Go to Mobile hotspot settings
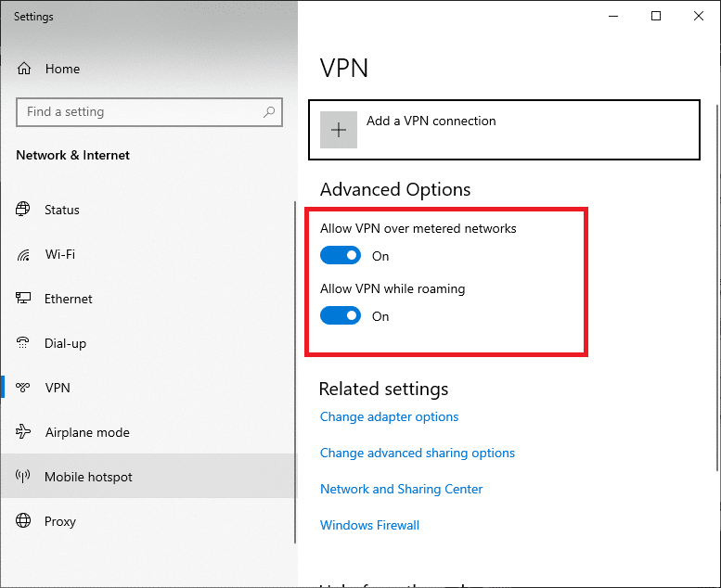This screenshot has width=721, height=588. click(88, 477)
